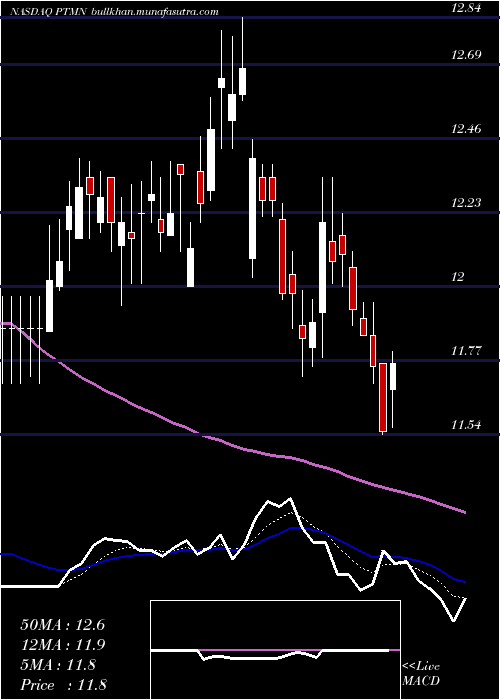Click the blue signal line's right end
500x700 pixels.
(x=464, y=582)
